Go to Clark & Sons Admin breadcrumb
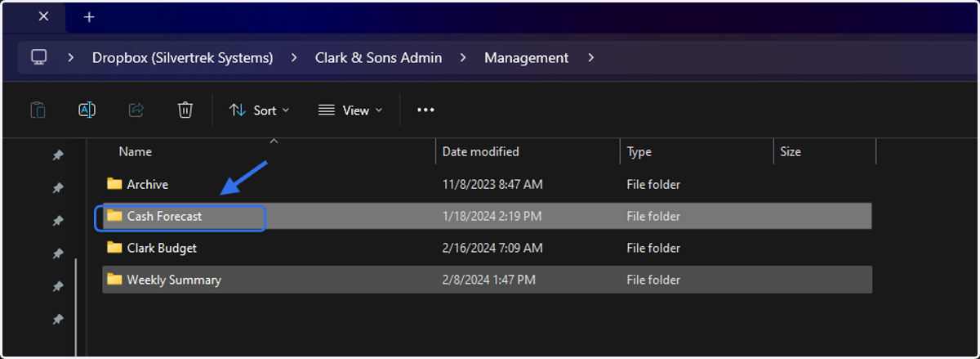The width and height of the screenshot is (980, 359). (x=378, y=58)
